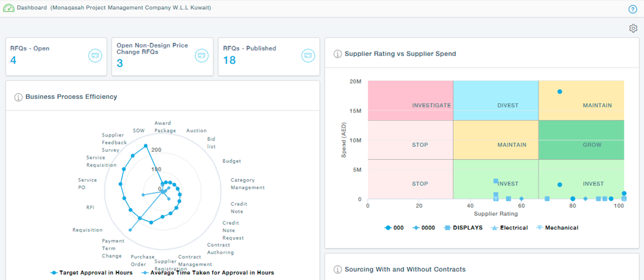Open the RFQs - Open count of 4
This screenshot has width=644, height=280.
pyautogui.click(x=14, y=60)
